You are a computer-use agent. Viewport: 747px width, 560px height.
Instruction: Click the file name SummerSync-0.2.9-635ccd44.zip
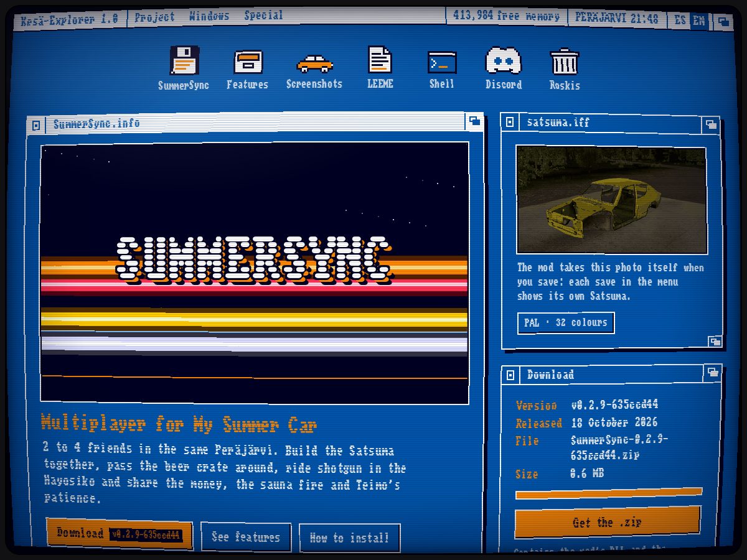(619, 447)
